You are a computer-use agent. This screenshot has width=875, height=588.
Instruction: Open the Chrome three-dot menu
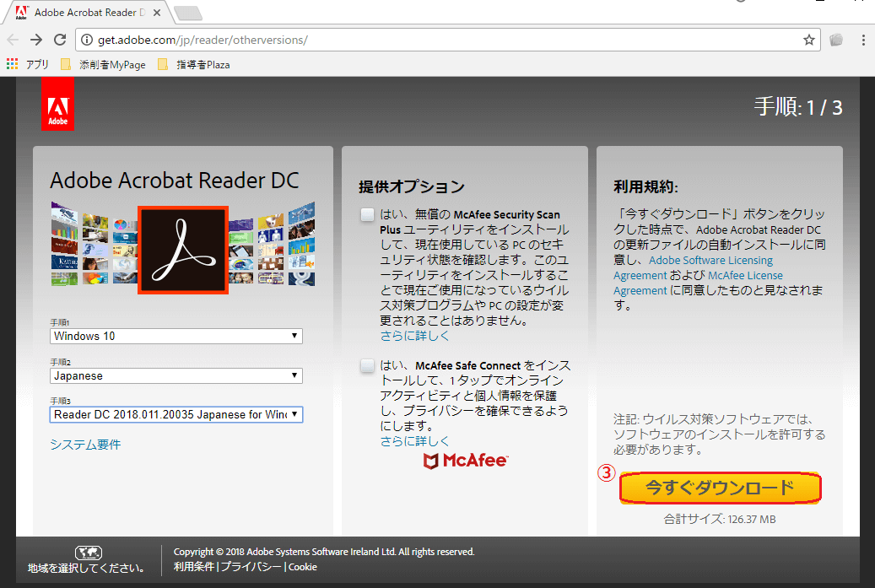point(862,40)
